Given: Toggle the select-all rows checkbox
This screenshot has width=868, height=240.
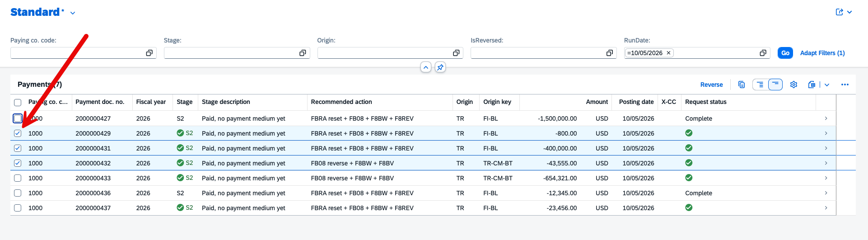Looking at the screenshot, I should (18, 102).
